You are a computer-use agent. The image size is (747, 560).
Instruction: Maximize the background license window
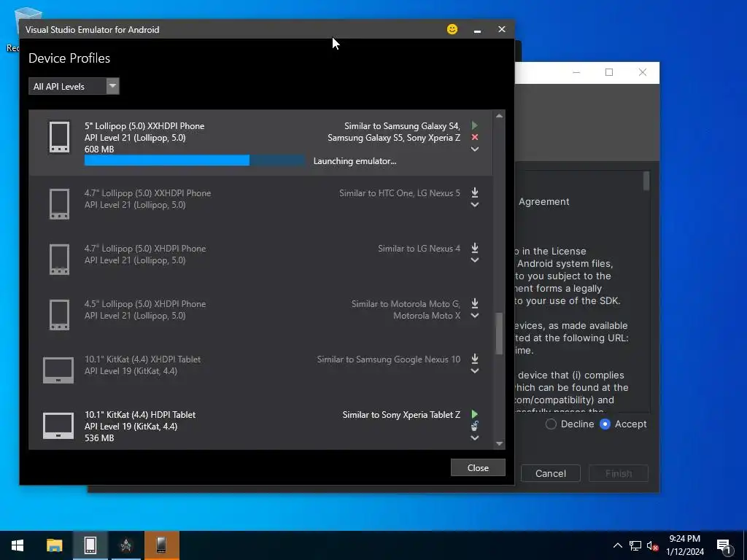pos(609,72)
